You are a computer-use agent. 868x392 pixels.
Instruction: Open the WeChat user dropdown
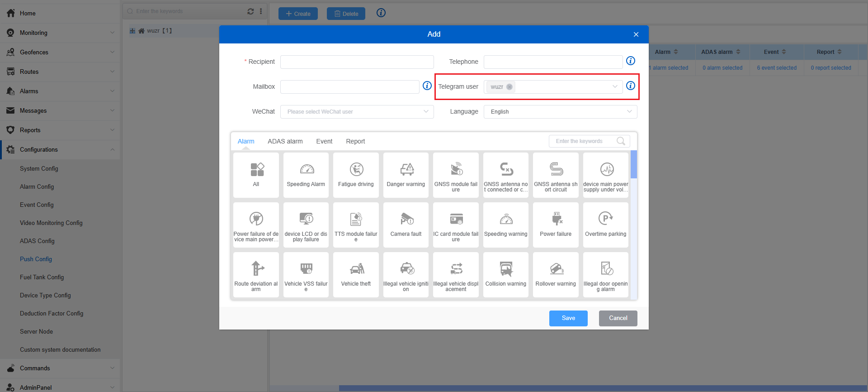(x=357, y=112)
